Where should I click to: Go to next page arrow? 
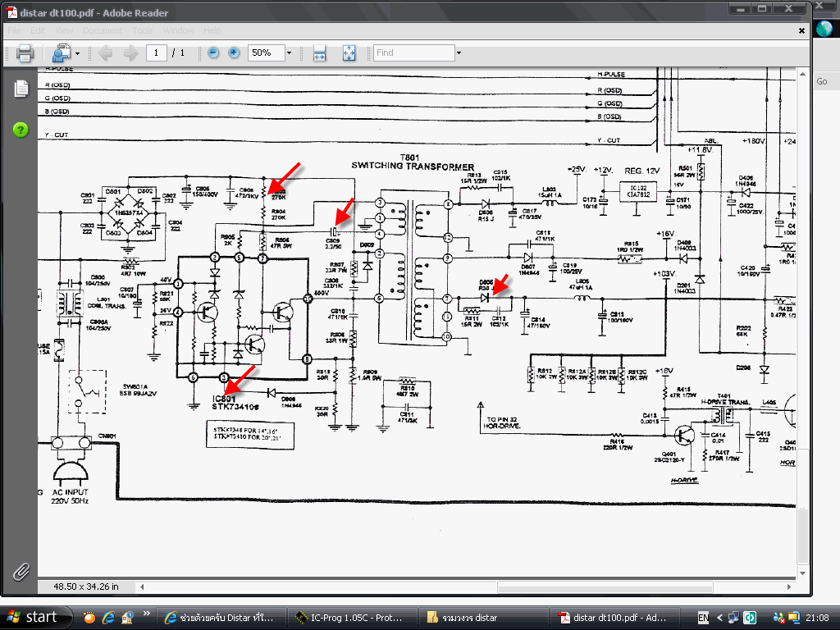pos(130,53)
